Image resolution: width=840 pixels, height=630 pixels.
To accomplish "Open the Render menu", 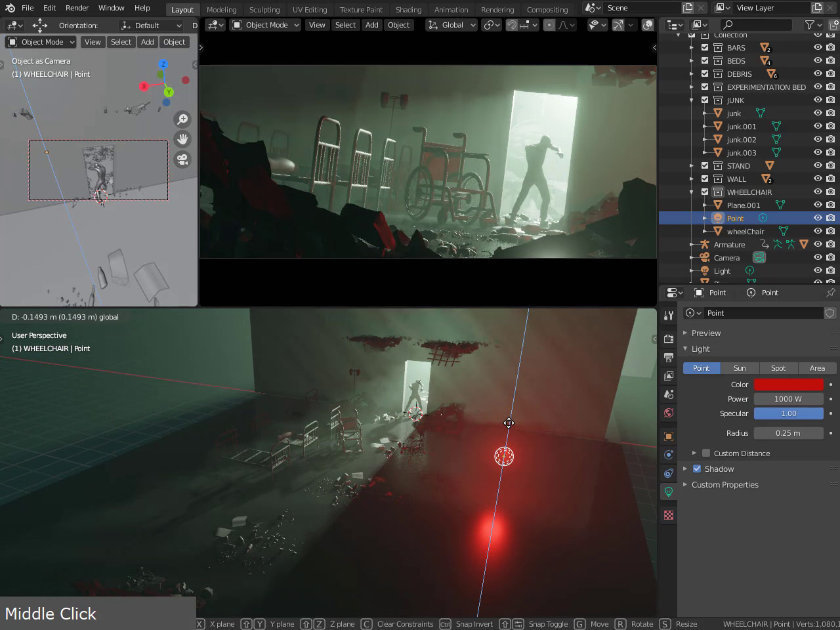I will 77,8.
